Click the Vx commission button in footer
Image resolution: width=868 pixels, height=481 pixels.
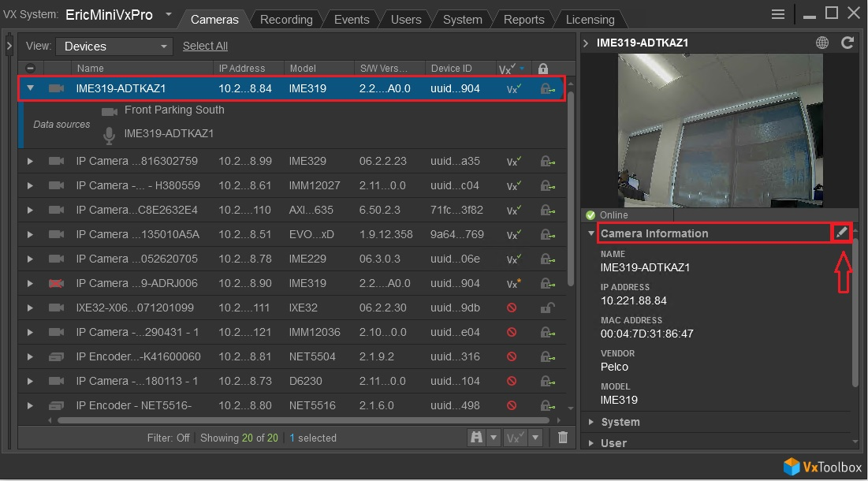point(514,438)
